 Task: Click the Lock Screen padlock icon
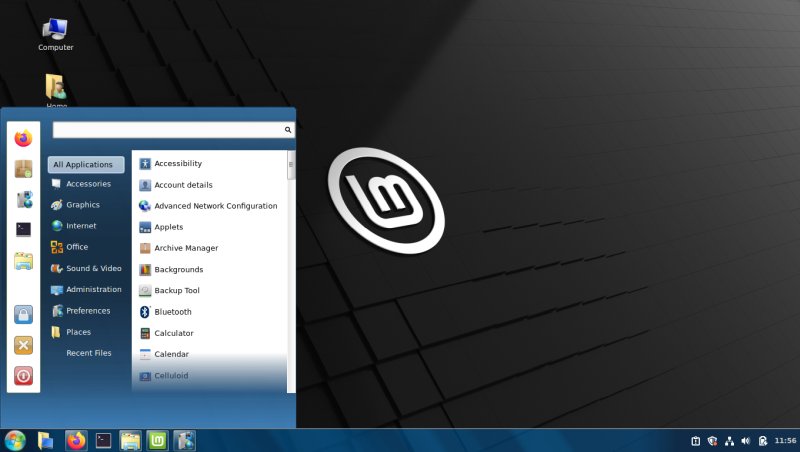point(23,314)
